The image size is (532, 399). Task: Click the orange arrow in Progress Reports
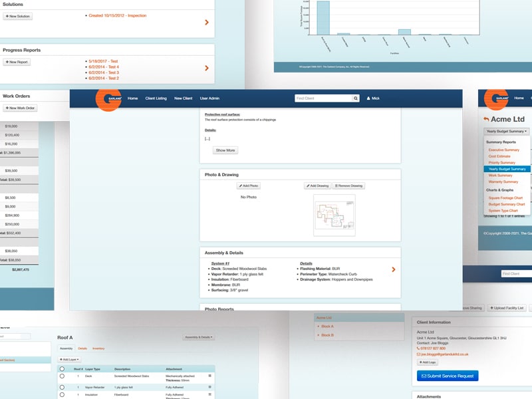coord(207,68)
